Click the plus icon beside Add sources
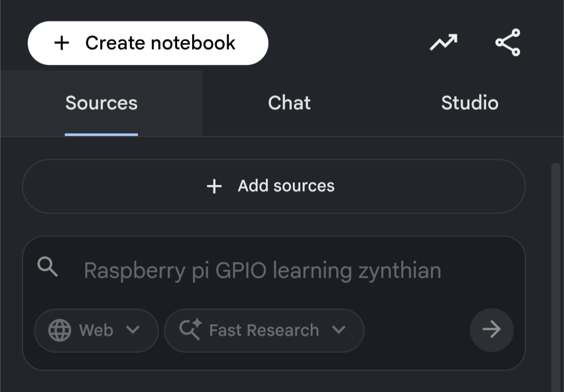564x392 pixels. tap(214, 186)
